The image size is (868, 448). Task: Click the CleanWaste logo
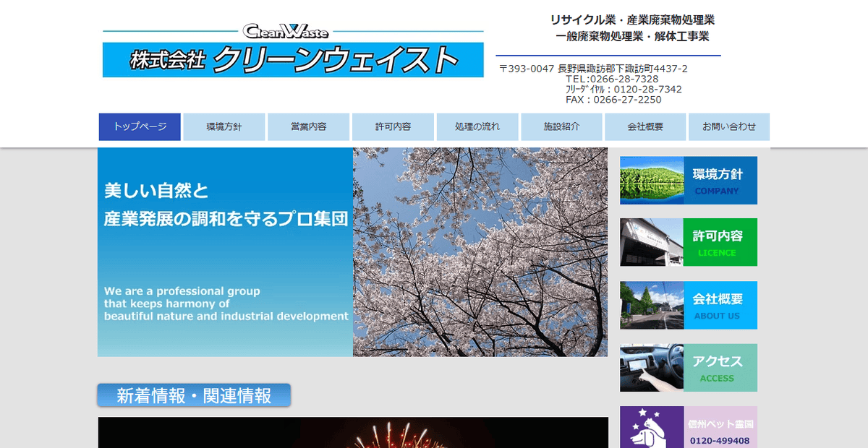coord(286,30)
